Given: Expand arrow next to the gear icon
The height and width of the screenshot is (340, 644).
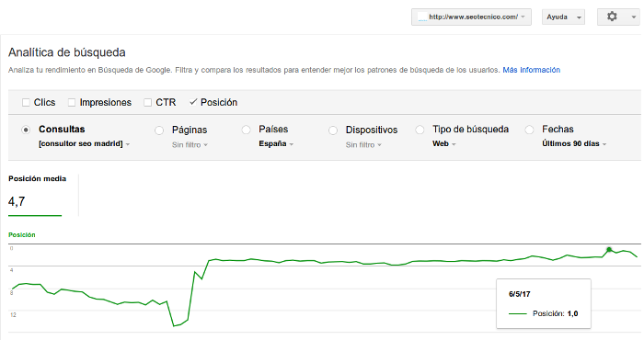Looking at the screenshot, I should point(633,17).
